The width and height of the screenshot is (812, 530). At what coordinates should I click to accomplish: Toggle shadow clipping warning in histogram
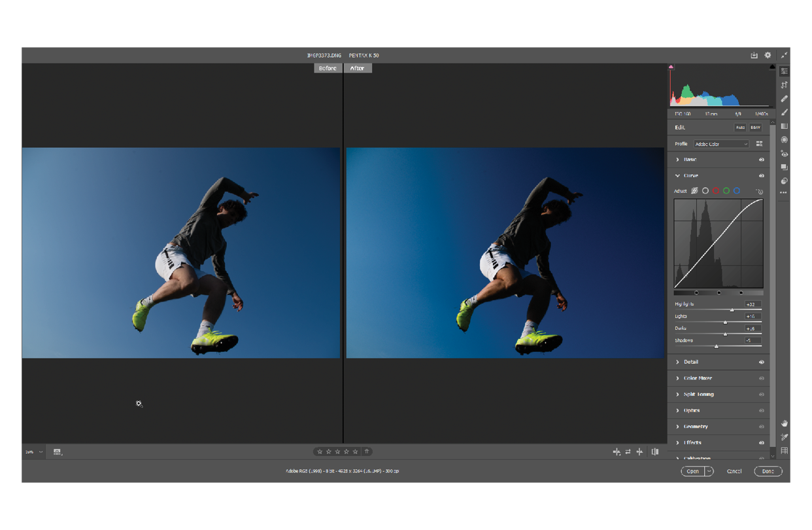click(671, 67)
